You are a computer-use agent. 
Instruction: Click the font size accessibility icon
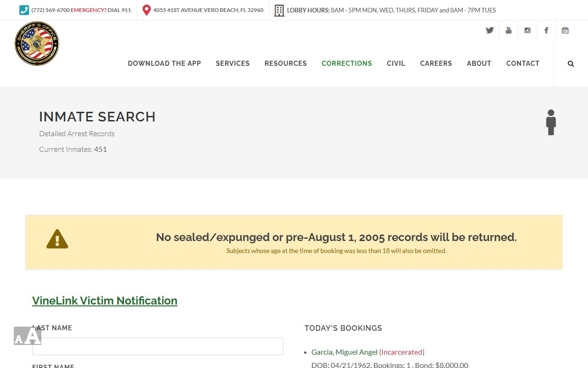pyautogui.click(x=28, y=336)
